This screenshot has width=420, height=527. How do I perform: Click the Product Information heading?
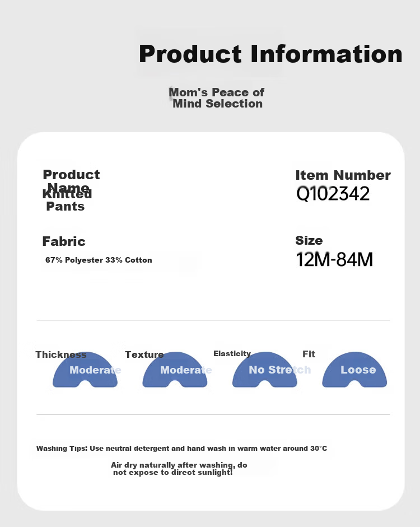coord(271,54)
